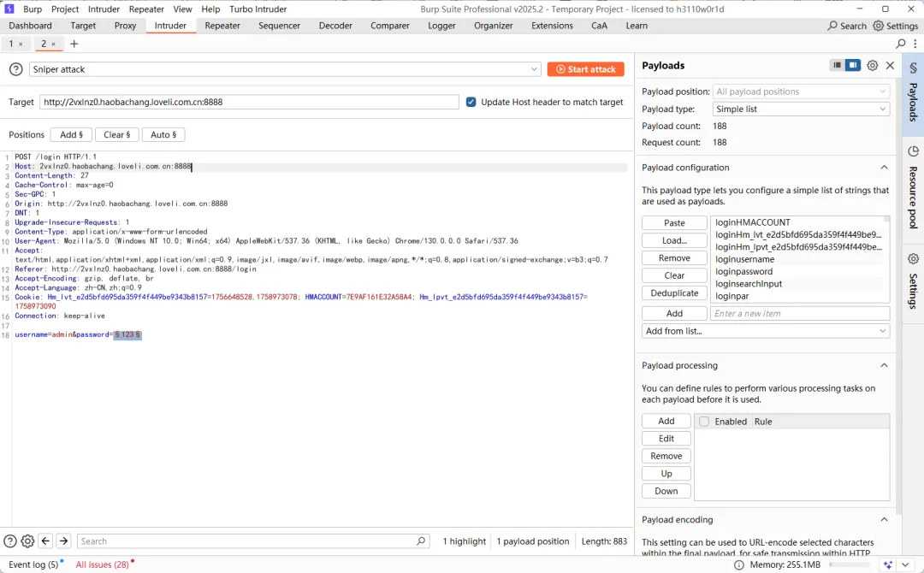The width and height of the screenshot is (924, 573).
Task: Open Settings gear in top right
Action: point(878,26)
